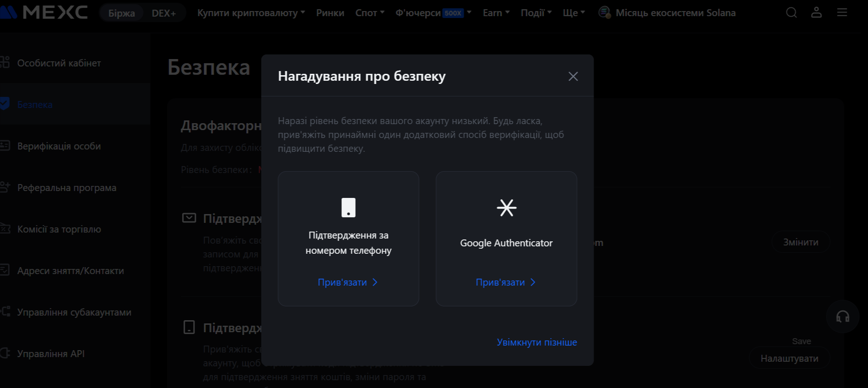The height and width of the screenshot is (388, 868).
Task: Click the phone icon in verification card
Action: pos(348,208)
